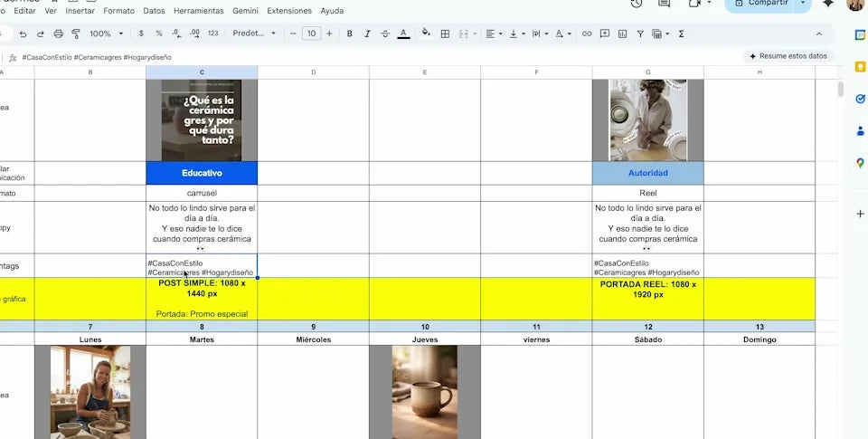
Task: Toggle italic formatting
Action: coord(367,33)
